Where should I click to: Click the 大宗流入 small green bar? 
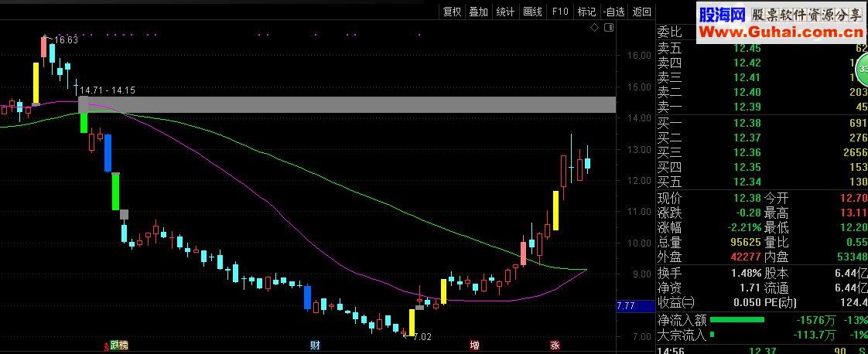pos(712,334)
